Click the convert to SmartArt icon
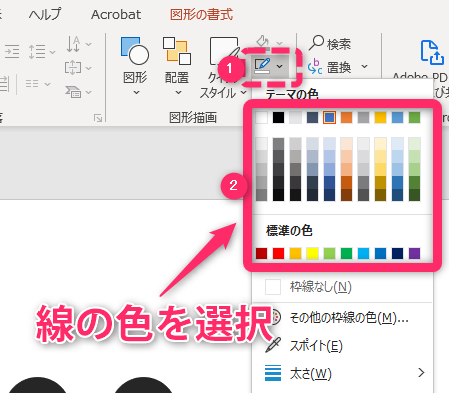 tap(73, 92)
